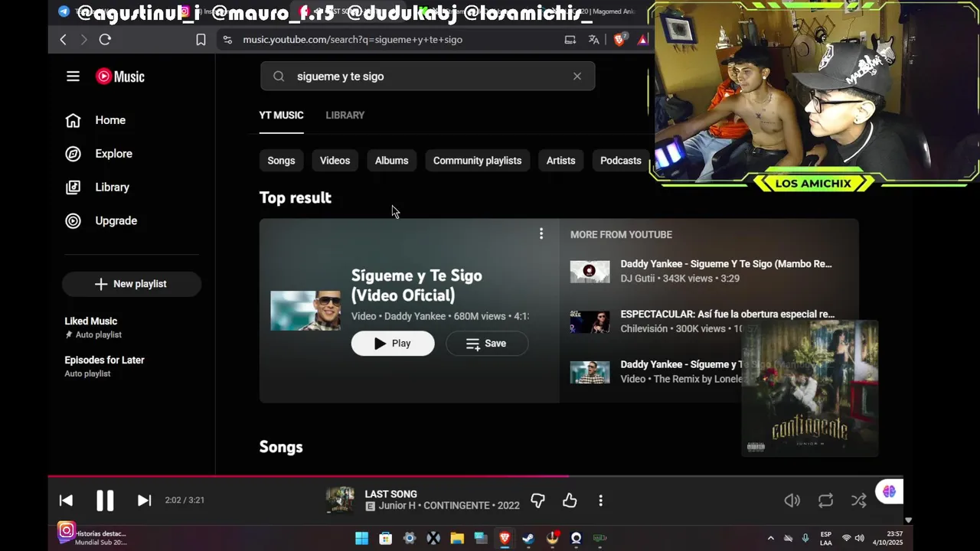The width and height of the screenshot is (980, 551).
Task: Like the playing song
Action: pyautogui.click(x=570, y=500)
